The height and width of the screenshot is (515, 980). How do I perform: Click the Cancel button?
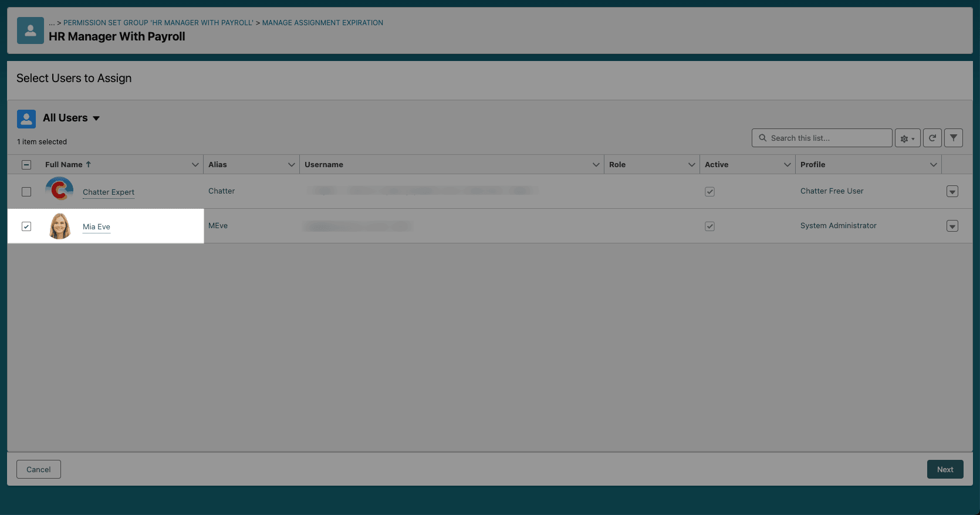[39, 469]
